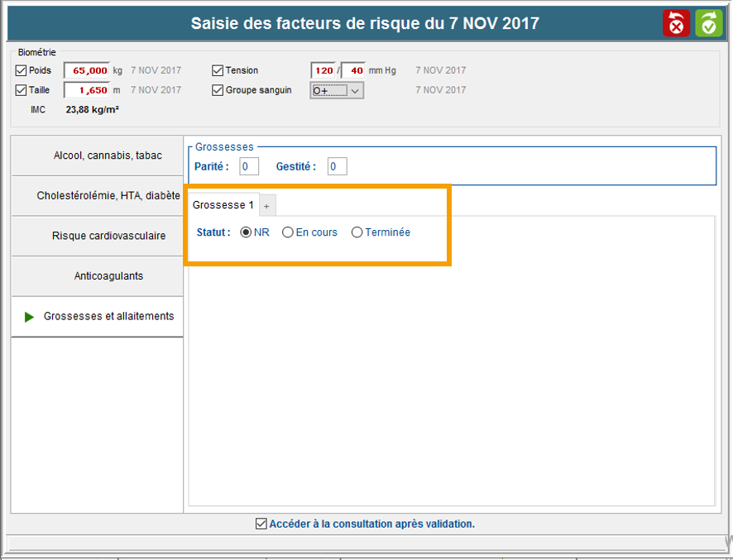733x560 pixels.
Task: Click the Poids weight value field
Action: coord(87,70)
